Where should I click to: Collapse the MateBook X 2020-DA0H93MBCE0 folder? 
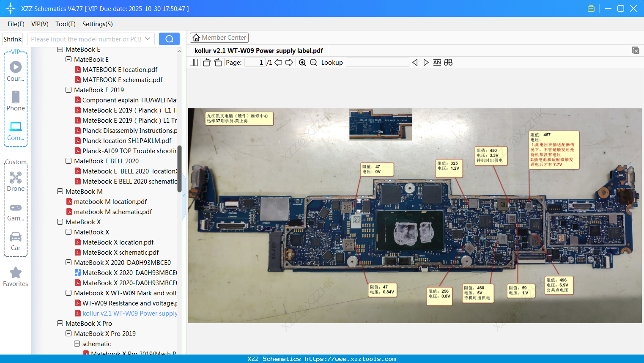click(x=69, y=263)
